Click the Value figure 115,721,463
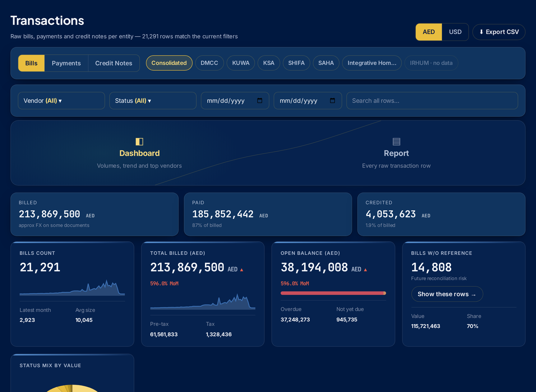The height and width of the screenshot is (392, 536). pos(425,326)
